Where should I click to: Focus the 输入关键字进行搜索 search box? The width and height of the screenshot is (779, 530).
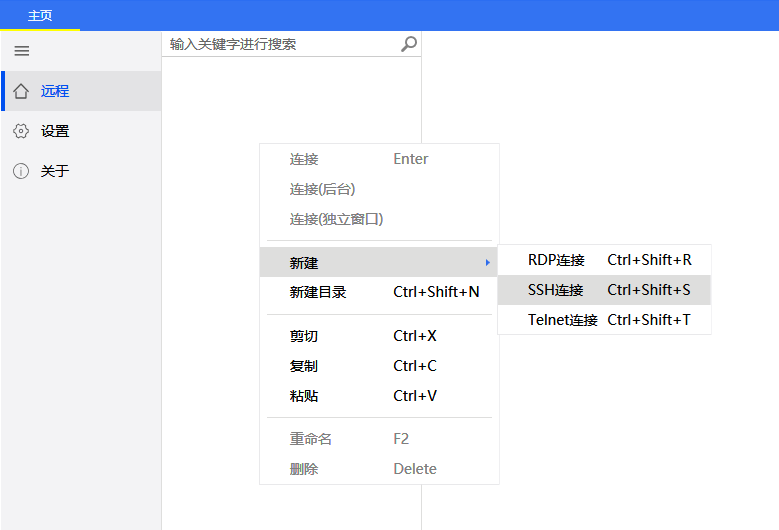(280, 44)
